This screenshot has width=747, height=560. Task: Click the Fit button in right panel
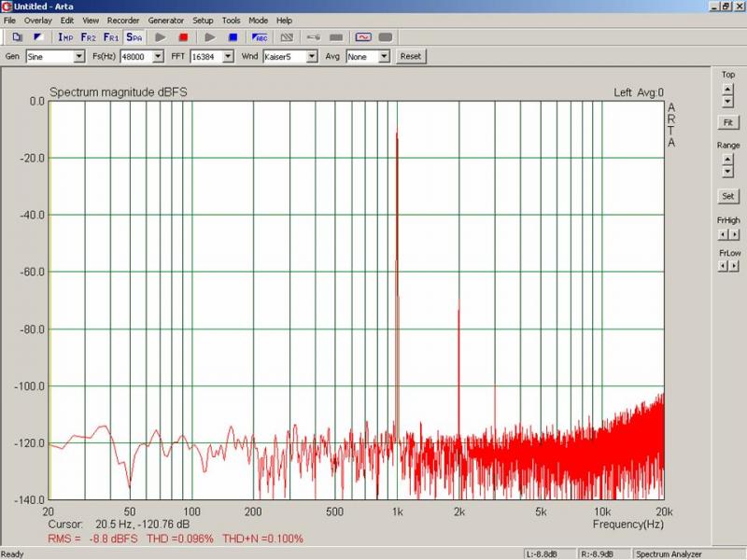pos(727,122)
